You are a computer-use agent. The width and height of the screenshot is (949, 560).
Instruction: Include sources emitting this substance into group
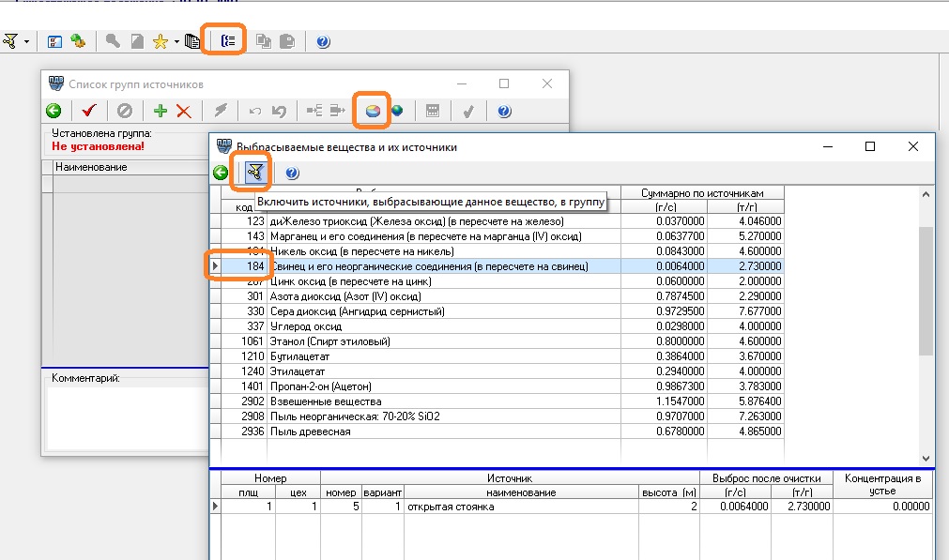point(254,173)
